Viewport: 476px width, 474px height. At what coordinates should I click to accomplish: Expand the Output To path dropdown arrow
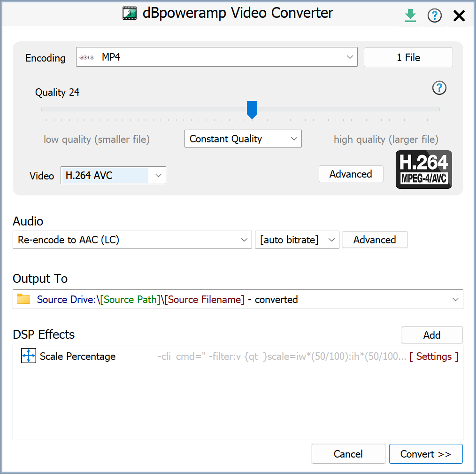click(x=455, y=299)
